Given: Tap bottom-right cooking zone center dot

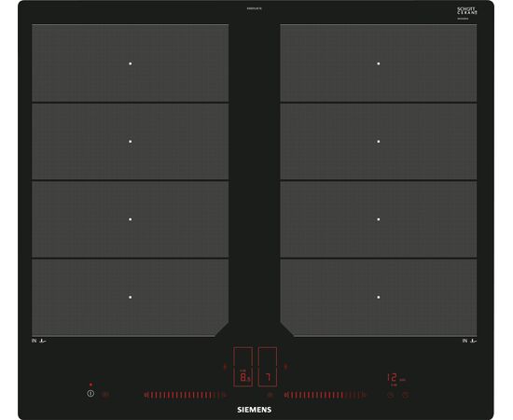Looking at the screenshot, I should tap(378, 297).
